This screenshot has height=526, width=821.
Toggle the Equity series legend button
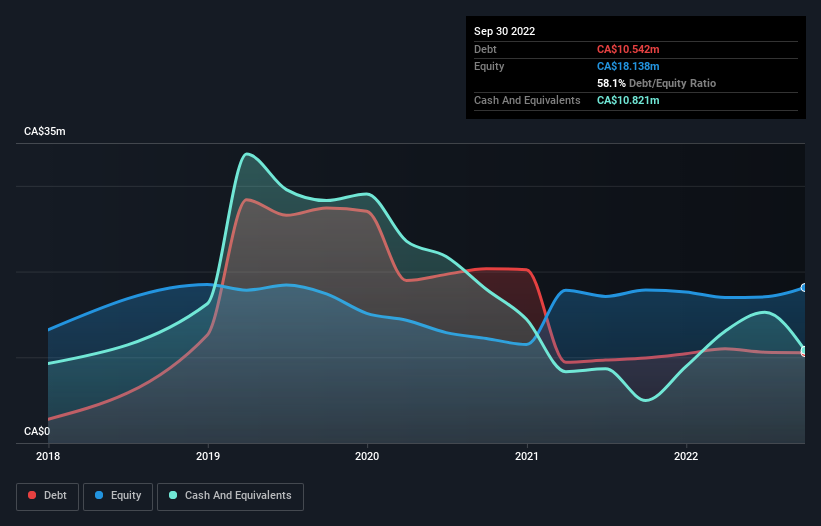pos(118,496)
